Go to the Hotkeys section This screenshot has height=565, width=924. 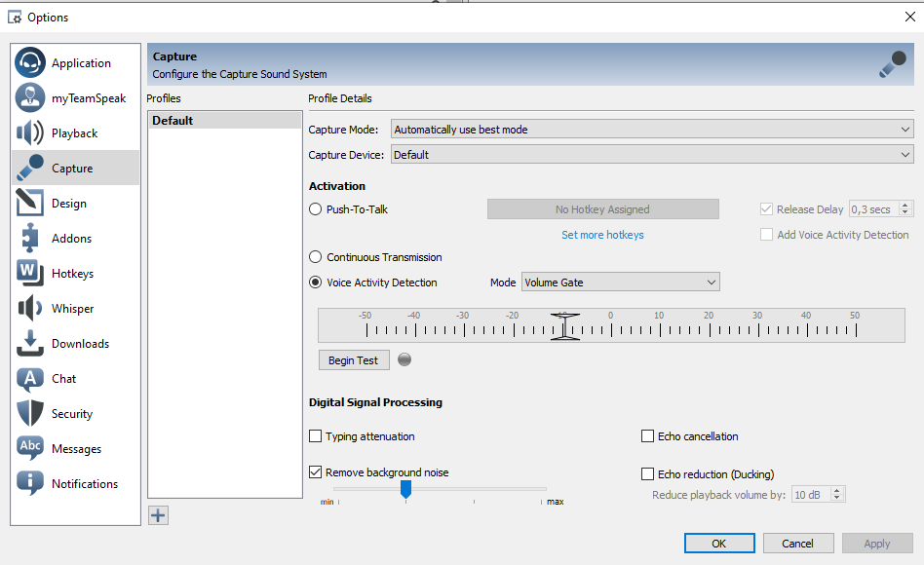click(75, 273)
